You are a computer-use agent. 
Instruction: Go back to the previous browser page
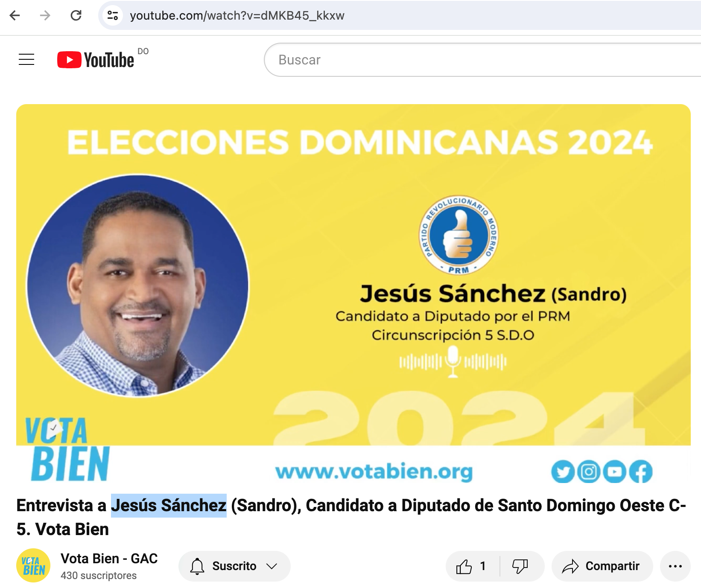click(x=15, y=16)
